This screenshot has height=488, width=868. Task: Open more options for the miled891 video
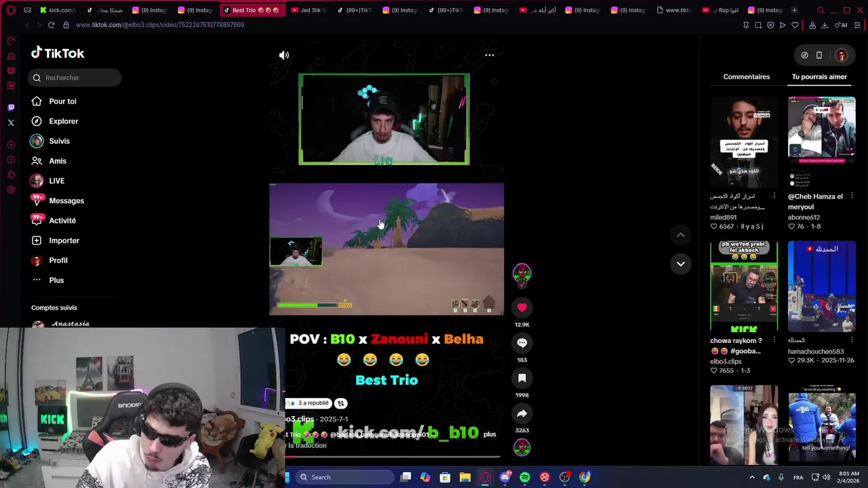coord(774,196)
